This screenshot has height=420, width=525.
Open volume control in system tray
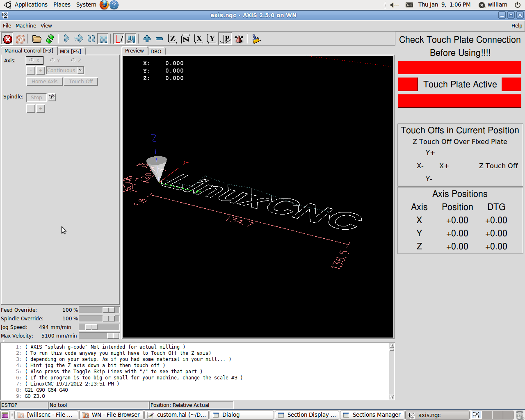[x=394, y=5]
